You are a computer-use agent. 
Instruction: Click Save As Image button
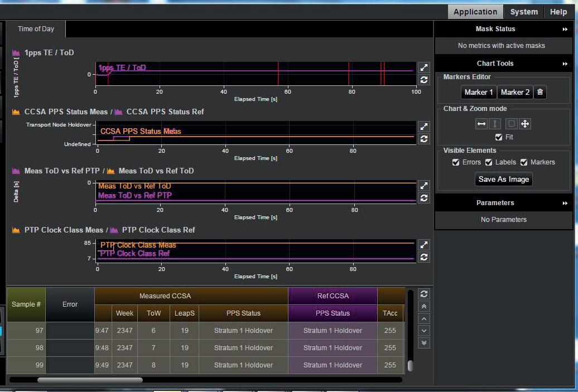click(504, 179)
